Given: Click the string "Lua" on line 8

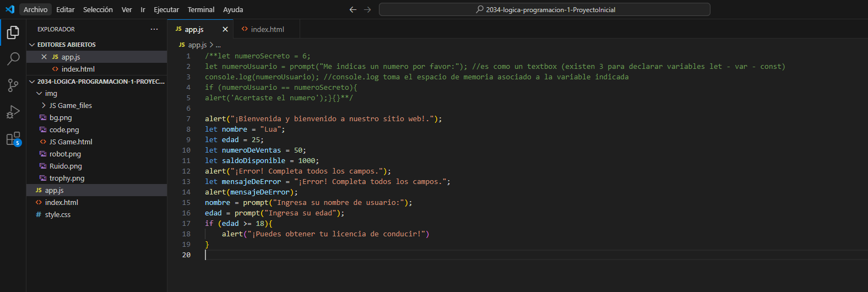Looking at the screenshot, I should [270, 129].
